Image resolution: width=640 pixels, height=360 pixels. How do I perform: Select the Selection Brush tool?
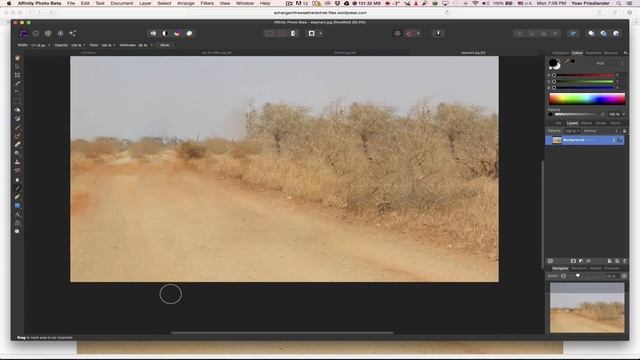pos(17,84)
